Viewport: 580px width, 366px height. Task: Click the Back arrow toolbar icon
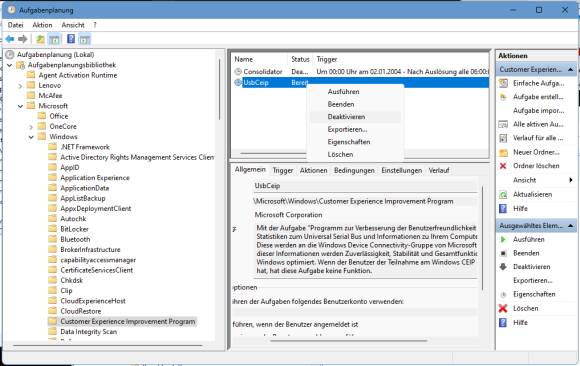coord(10,39)
